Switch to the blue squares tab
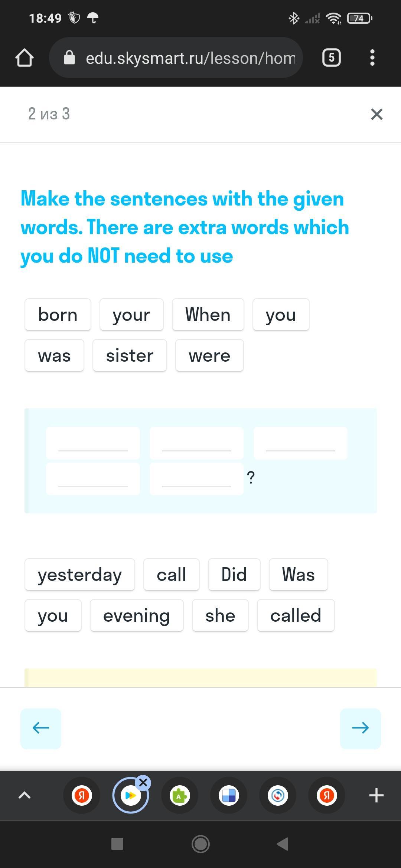The width and height of the screenshot is (401, 868). pos(229,796)
